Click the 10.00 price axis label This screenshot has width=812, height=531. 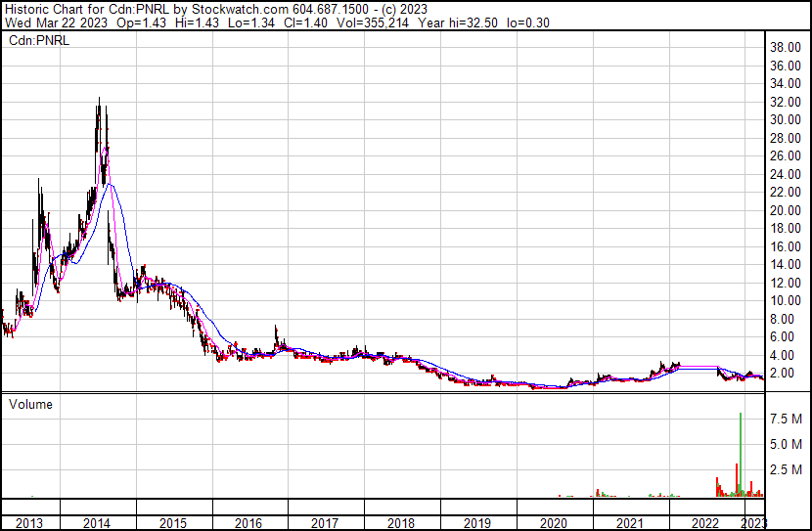click(x=787, y=301)
